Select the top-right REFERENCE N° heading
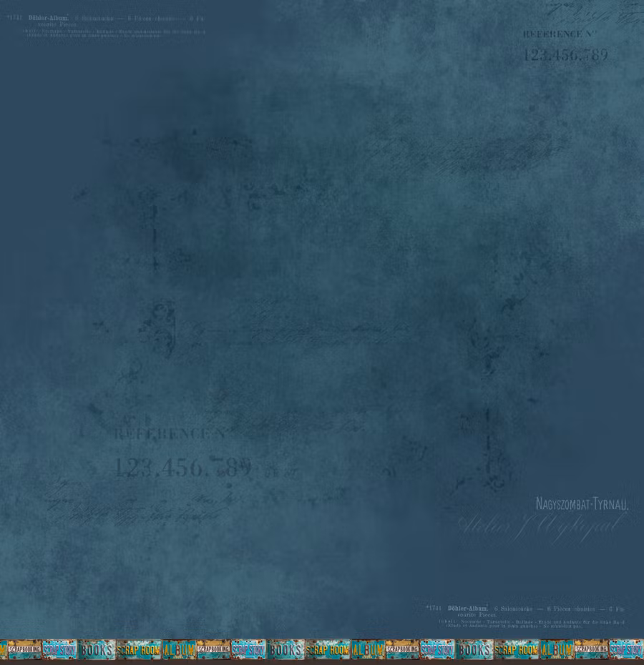644x665 pixels. 559,34
